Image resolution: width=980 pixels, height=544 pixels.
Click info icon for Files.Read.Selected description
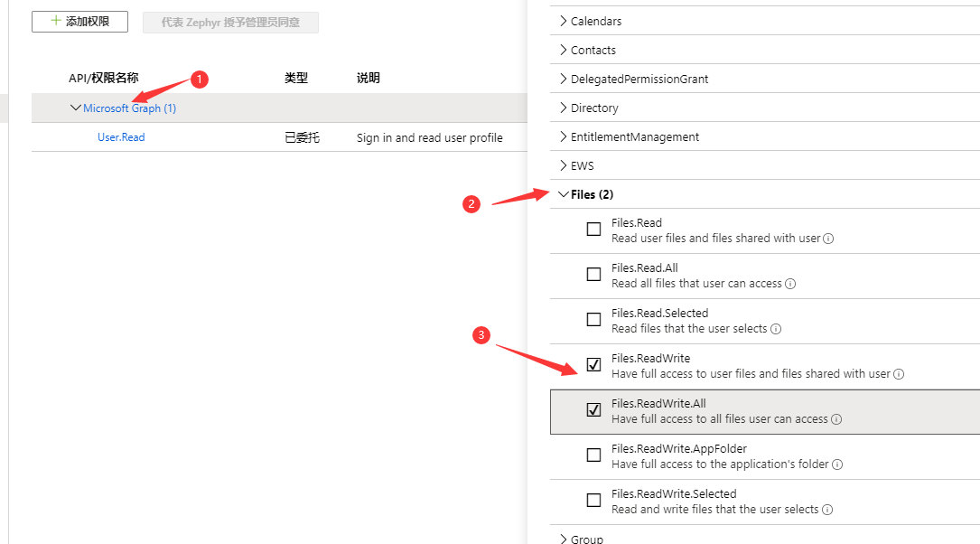click(x=775, y=330)
